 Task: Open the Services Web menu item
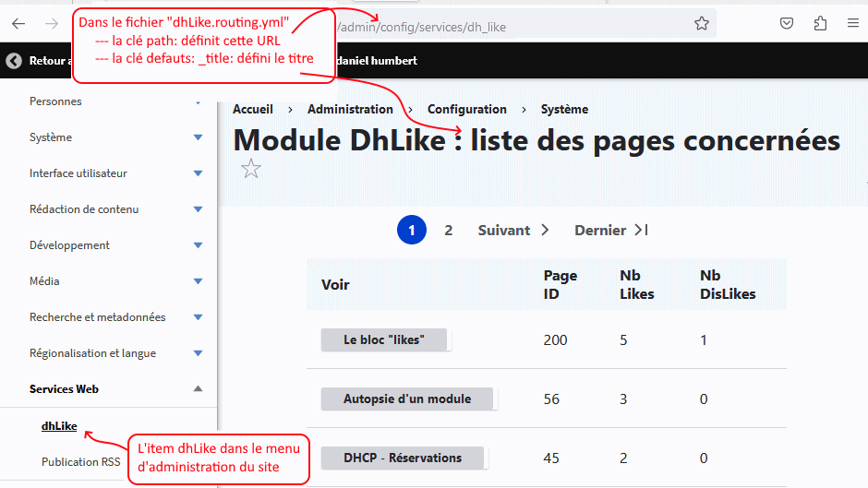coord(64,389)
